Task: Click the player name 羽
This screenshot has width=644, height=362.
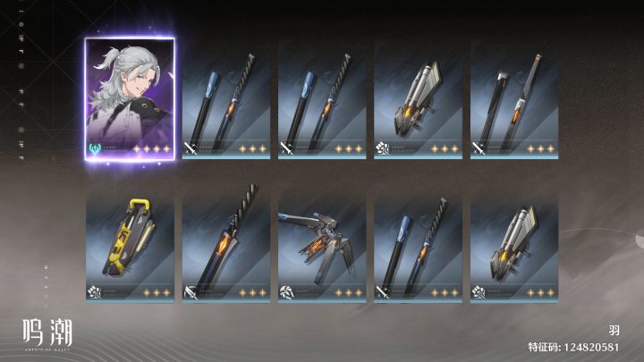Action: pyautogui.click(x=614, y=330)
